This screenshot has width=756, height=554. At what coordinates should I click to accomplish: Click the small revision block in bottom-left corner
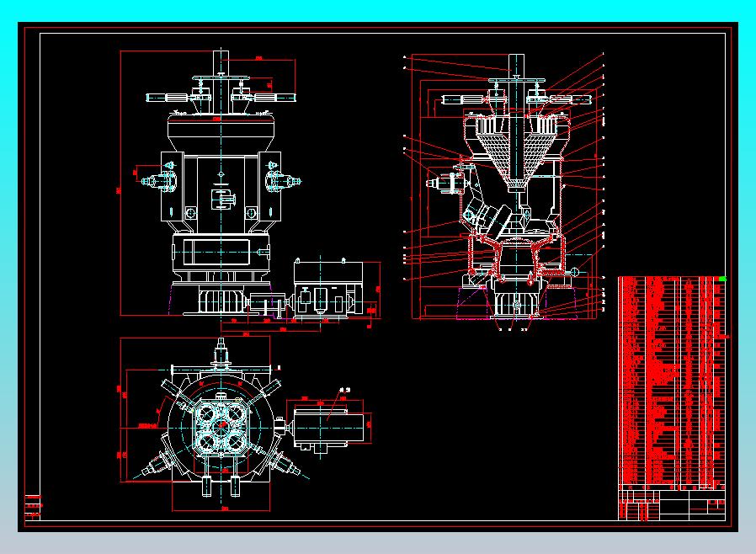tap(33, 507)
